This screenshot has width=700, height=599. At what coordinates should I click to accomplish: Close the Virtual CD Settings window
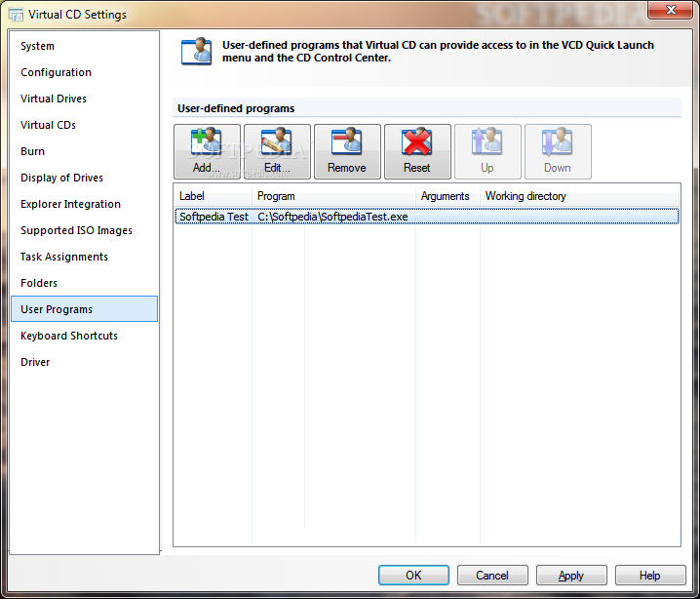click(670, 10)
